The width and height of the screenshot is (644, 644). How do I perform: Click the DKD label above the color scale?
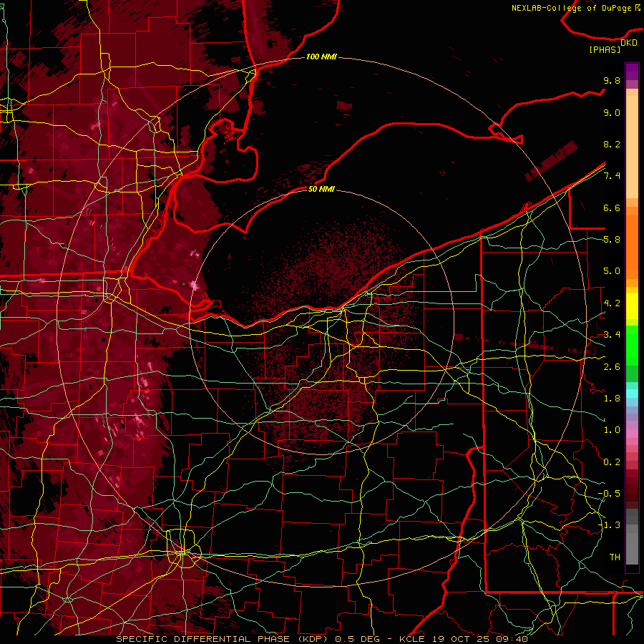coord(629,43)
